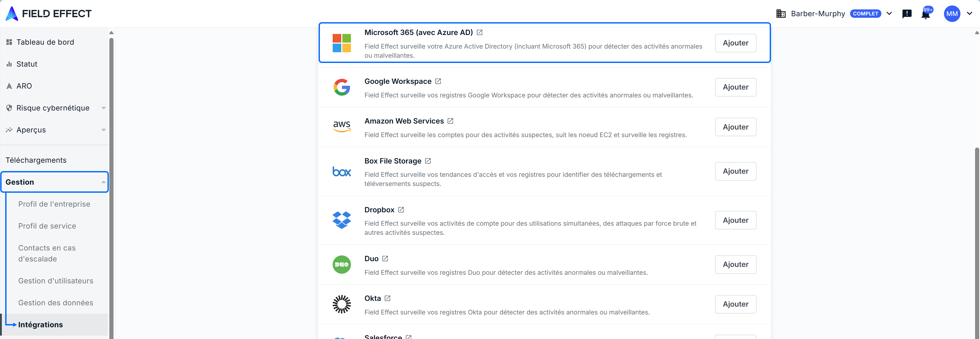The height and width of the screenshot is (339, 980).
Task: Open the user account dropdown chevron
Action: (x=969, y=14)
